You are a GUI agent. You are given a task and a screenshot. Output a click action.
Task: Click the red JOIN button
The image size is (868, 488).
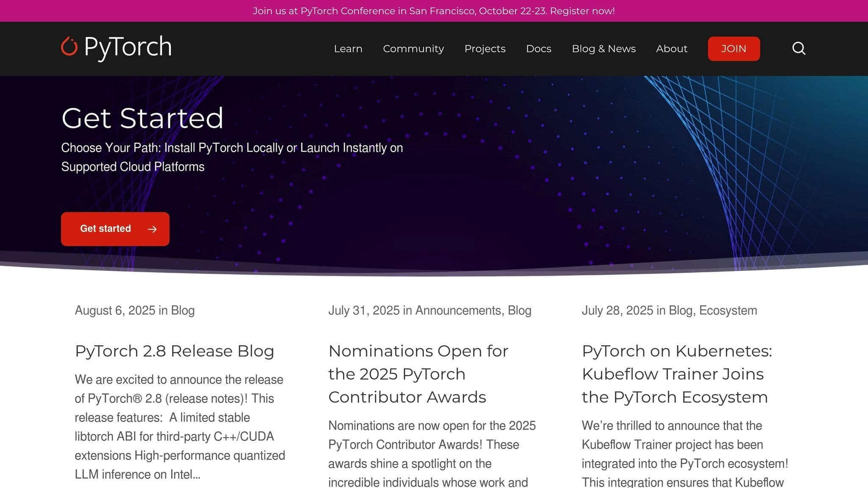coord(734,49)
